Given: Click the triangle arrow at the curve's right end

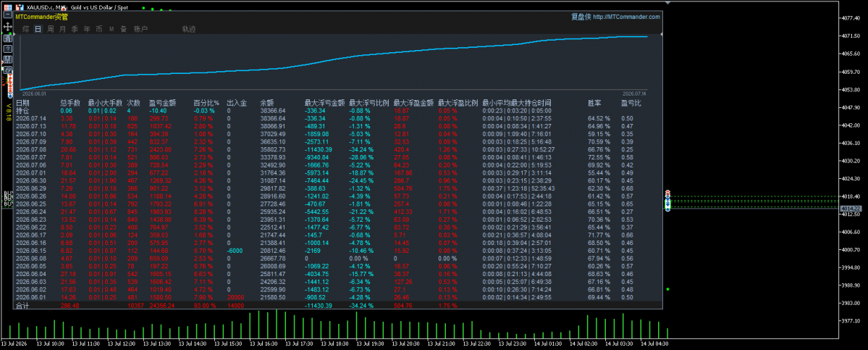Looking at the screenshot, I should point(660,35).
